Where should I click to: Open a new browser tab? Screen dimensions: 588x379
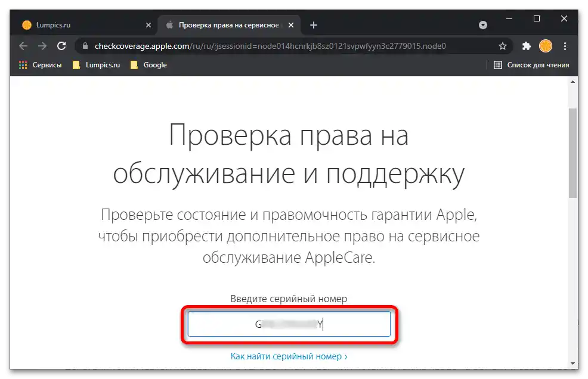point(314,25)
